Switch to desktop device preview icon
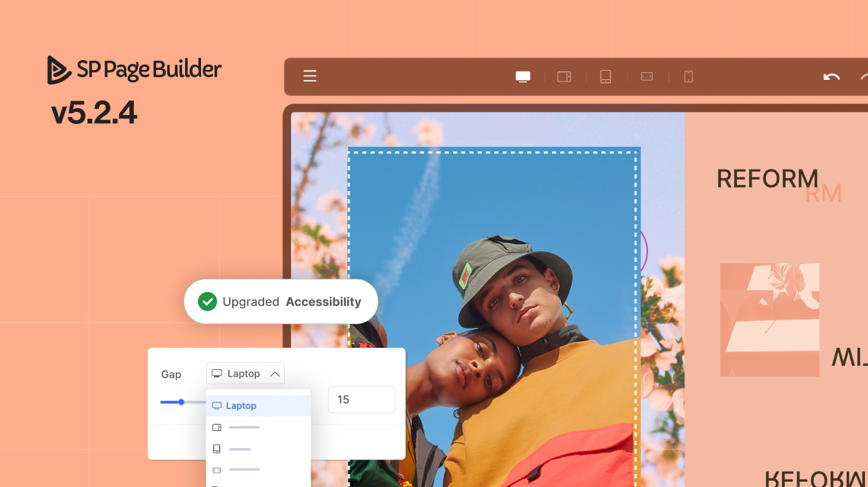The image size is (868, 487). tap(522, 76)
